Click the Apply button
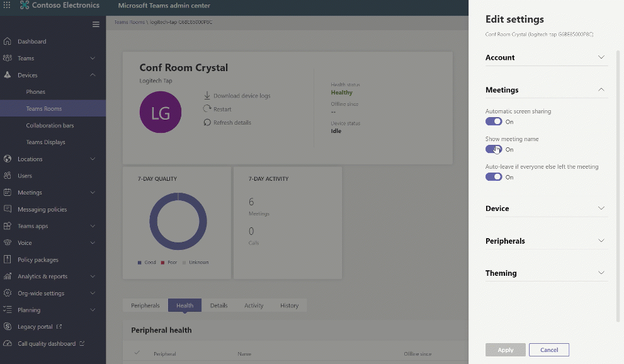The height and width of the screenshot is (364, 624). point(505,350)
